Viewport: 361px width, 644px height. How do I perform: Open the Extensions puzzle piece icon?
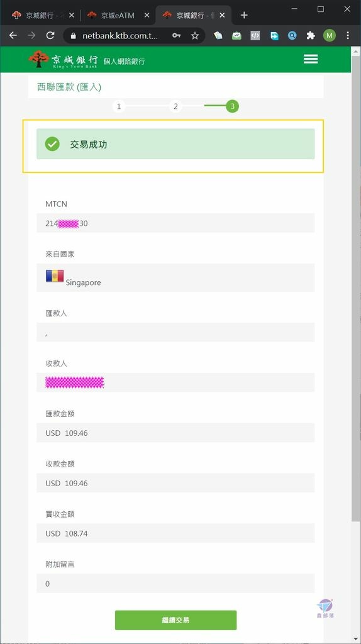click(x=311, y=36)
